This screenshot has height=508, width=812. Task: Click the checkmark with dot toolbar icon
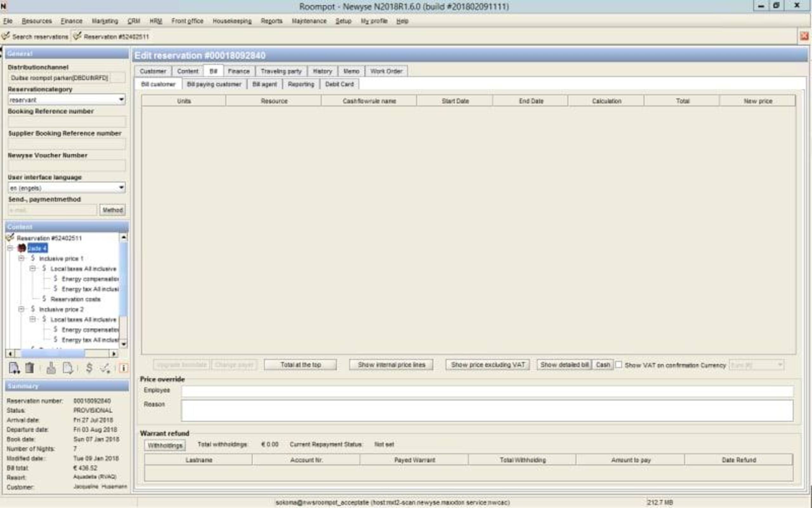[105, 368]
